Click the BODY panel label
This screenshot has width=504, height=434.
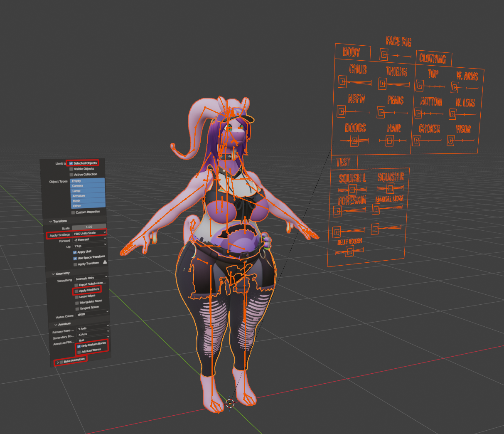coord(352,52)
